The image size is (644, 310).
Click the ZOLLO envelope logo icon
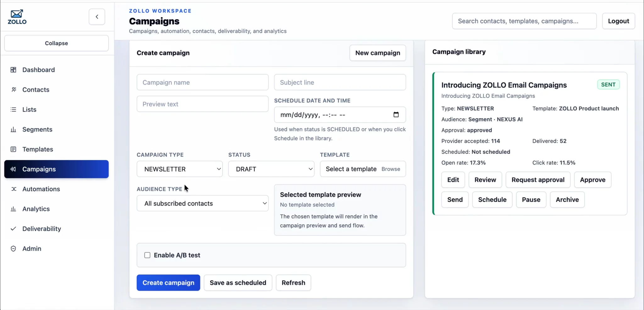click(17, 14)
